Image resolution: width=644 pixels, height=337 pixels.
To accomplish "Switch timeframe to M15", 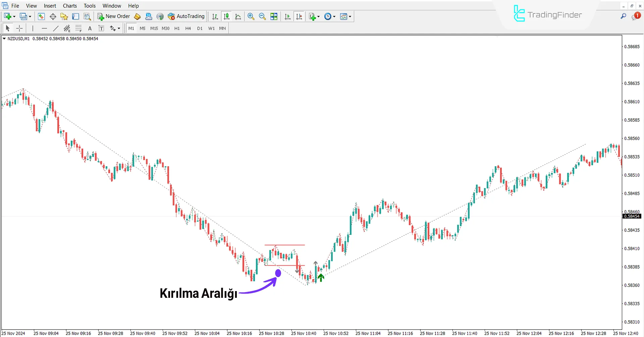I will click(154, 28).
